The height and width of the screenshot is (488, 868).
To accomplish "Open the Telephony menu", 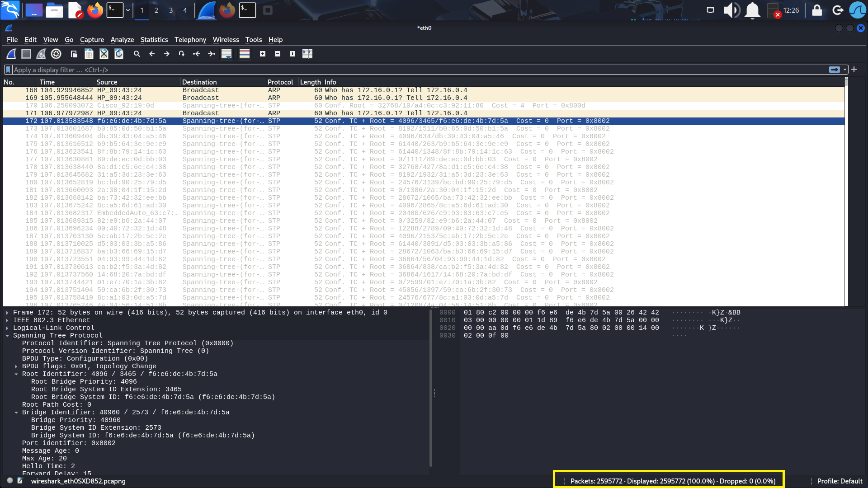I will 190,40.
